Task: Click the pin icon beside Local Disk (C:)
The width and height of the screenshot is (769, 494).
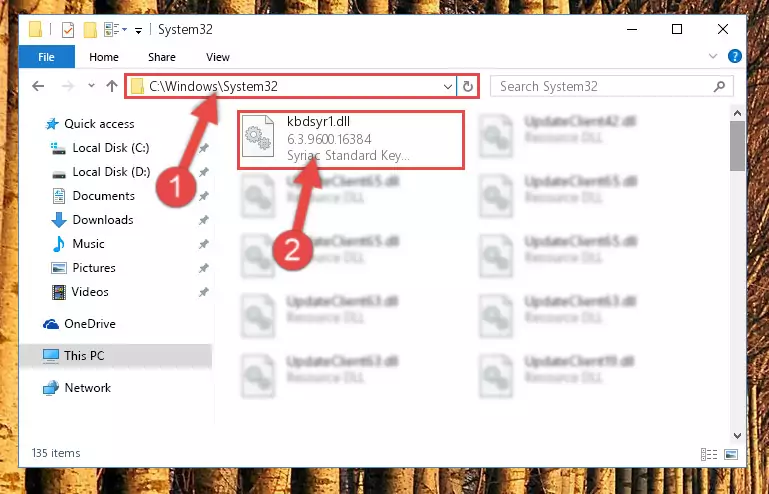Action: coord(204,148)
